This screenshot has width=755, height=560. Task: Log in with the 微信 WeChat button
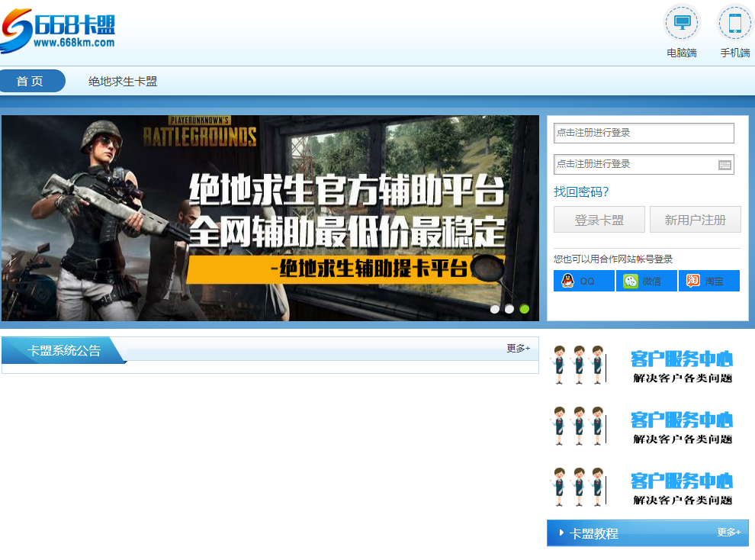click(647, 281)
